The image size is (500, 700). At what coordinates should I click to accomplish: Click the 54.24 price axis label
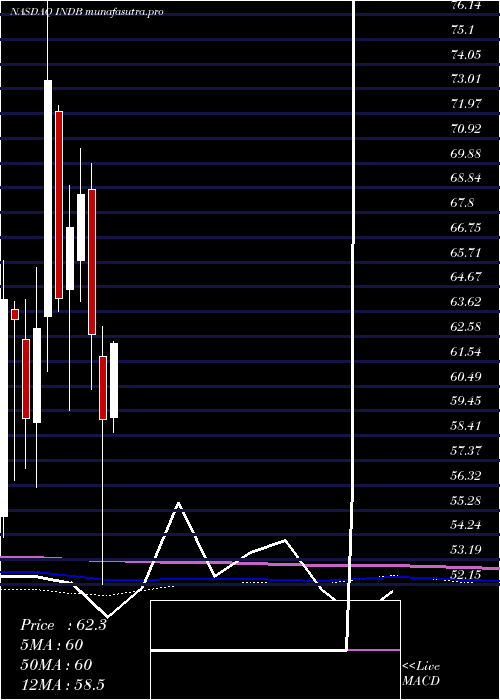pos(466,525)
